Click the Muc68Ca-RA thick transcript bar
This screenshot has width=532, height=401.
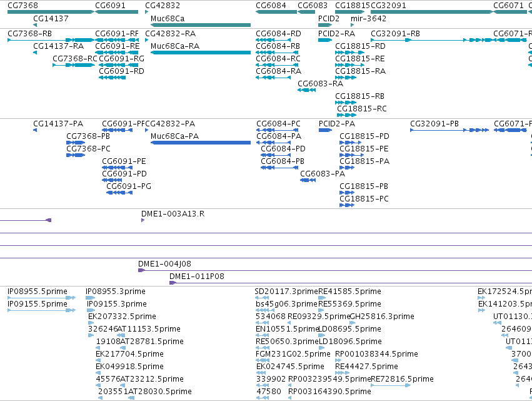(x=201, y=53)
